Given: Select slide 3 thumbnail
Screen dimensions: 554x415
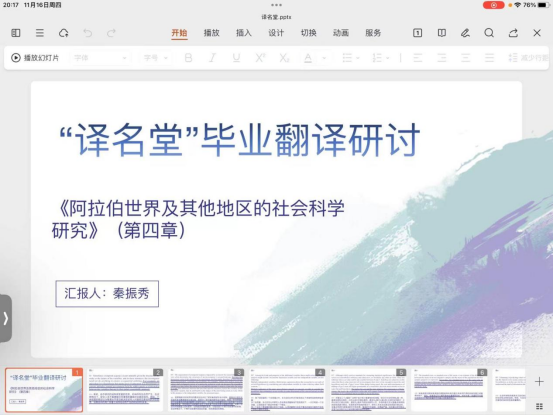Looking at the screenshot, I should click(x=206, y=390).
